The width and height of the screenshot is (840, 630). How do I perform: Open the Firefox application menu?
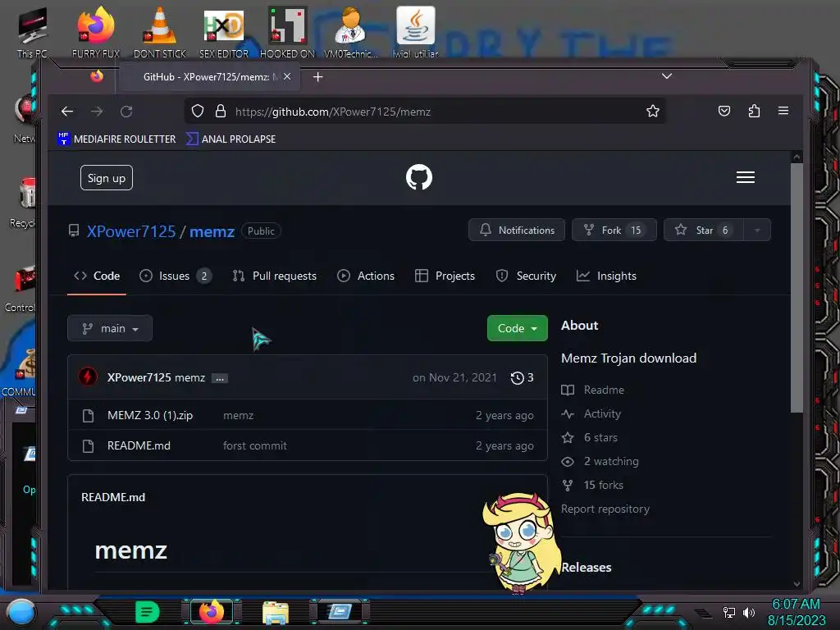pyautogui.click(x=783, y=111)
